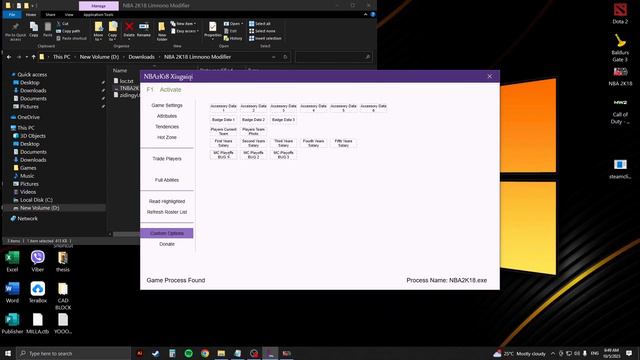Viewport: 640px width, 360px height.
Task: Click Downloads in address bar path
Action: pyautogui.click(x=141, y=57)
